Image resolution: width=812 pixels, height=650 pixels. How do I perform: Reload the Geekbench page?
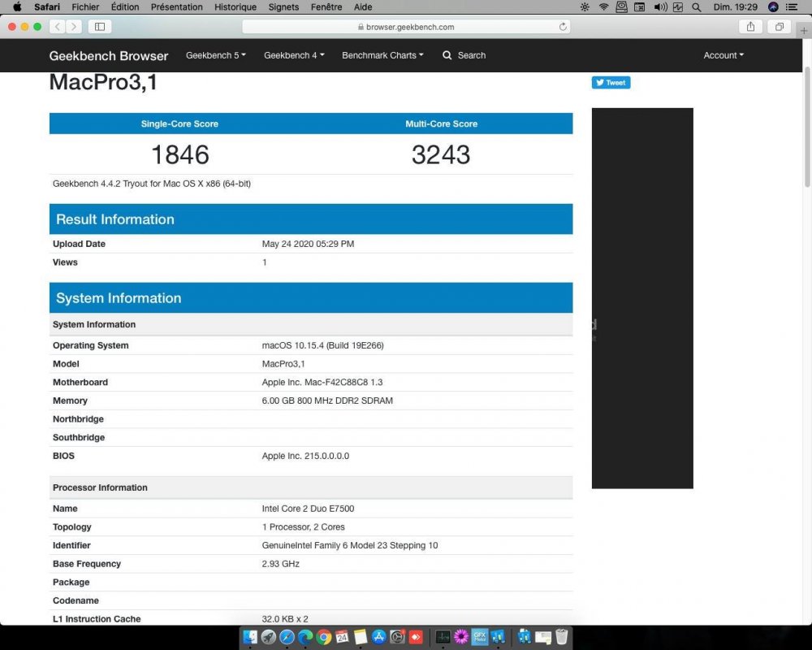pyautogui.click(x=563, y=27)
